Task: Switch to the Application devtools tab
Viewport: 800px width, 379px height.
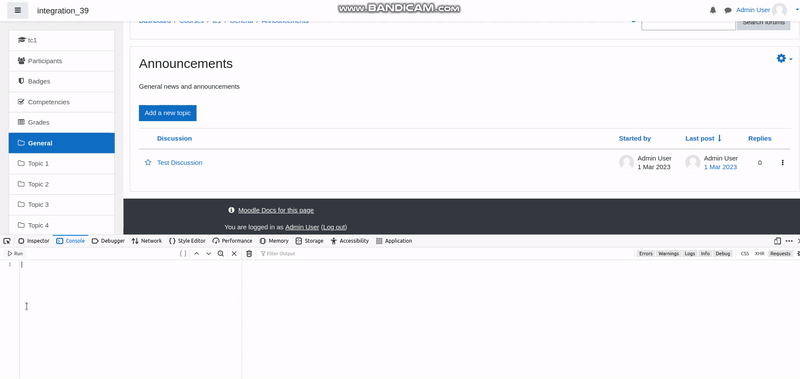Action: point(394,241)
